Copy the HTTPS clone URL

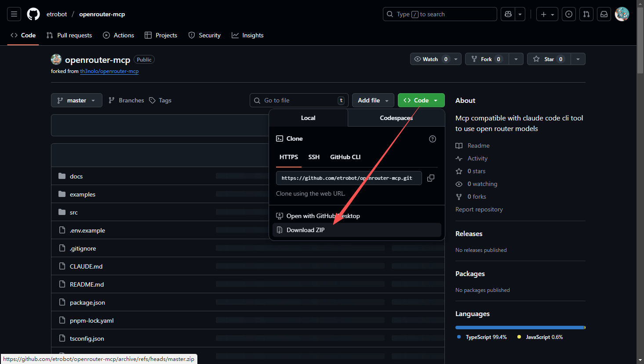click(431, 178)
